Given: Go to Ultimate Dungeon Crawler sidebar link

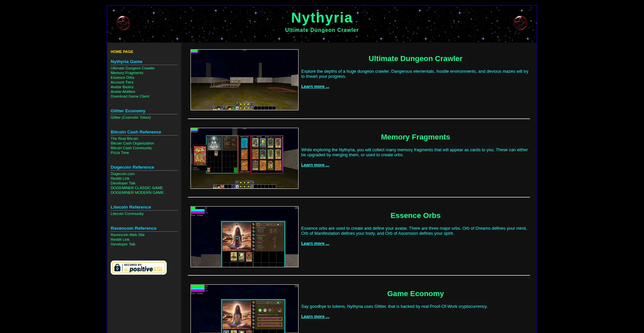Looking at the screenshot, I should pyautogui.click(x=132, y=68).
